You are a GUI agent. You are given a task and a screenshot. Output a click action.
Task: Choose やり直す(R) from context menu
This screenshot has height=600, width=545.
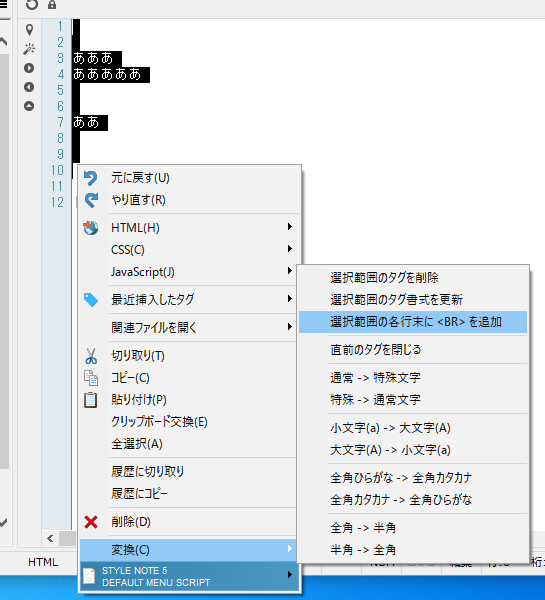190,200
